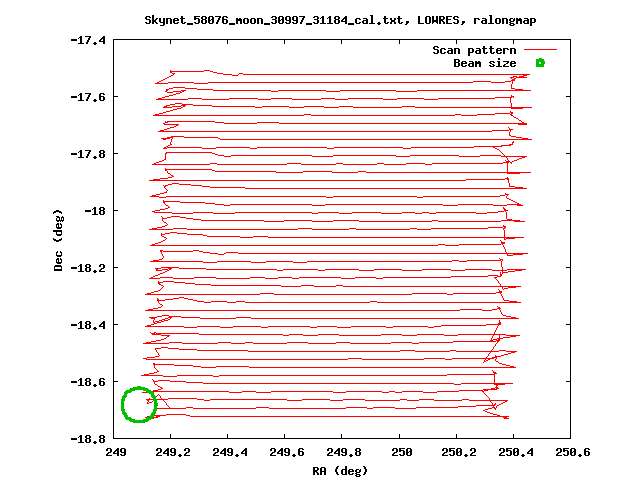Click the 249.4 RA tick label

tap(230, 452)
